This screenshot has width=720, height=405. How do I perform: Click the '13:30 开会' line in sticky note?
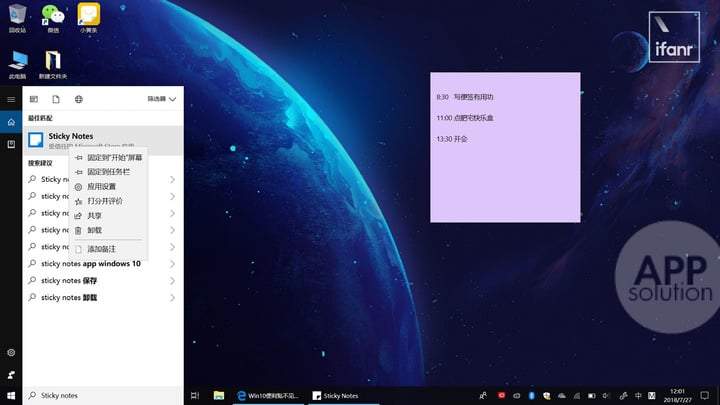pos(451,139)
